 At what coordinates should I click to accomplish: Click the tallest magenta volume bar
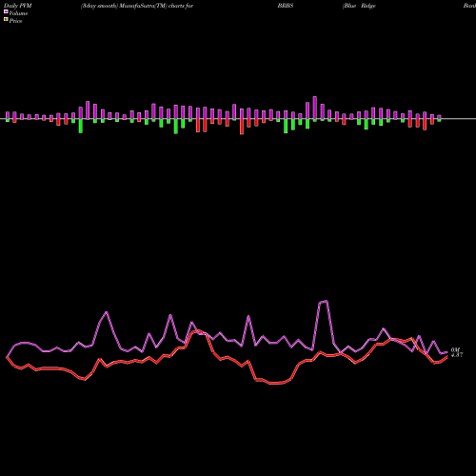tap(315, 108)
